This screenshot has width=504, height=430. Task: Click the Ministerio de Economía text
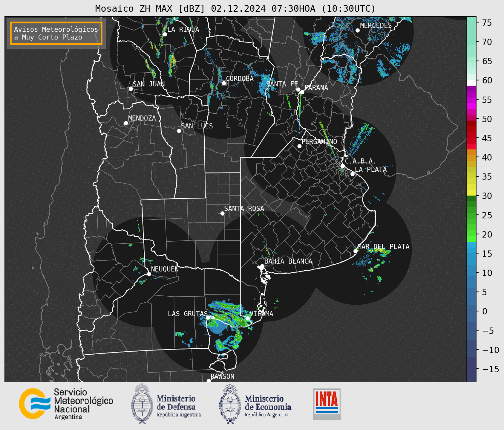(268, 403)
